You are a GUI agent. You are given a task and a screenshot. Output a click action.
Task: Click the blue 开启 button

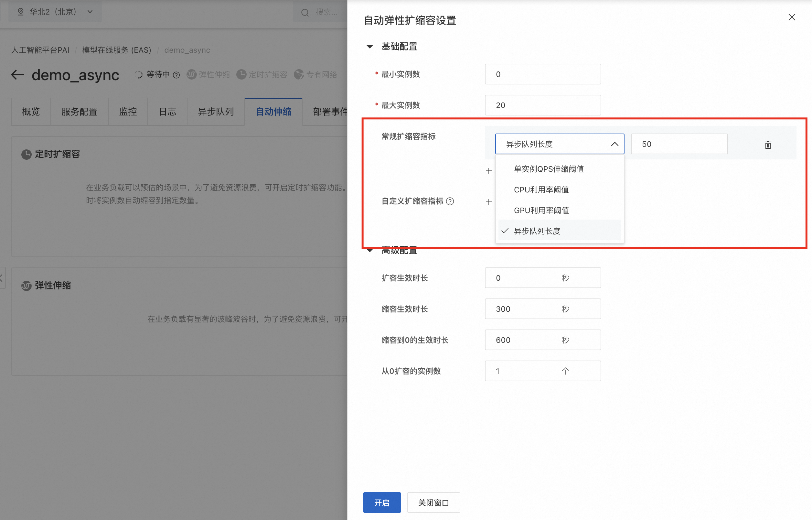pyautogui.click(x=382, y=502)
